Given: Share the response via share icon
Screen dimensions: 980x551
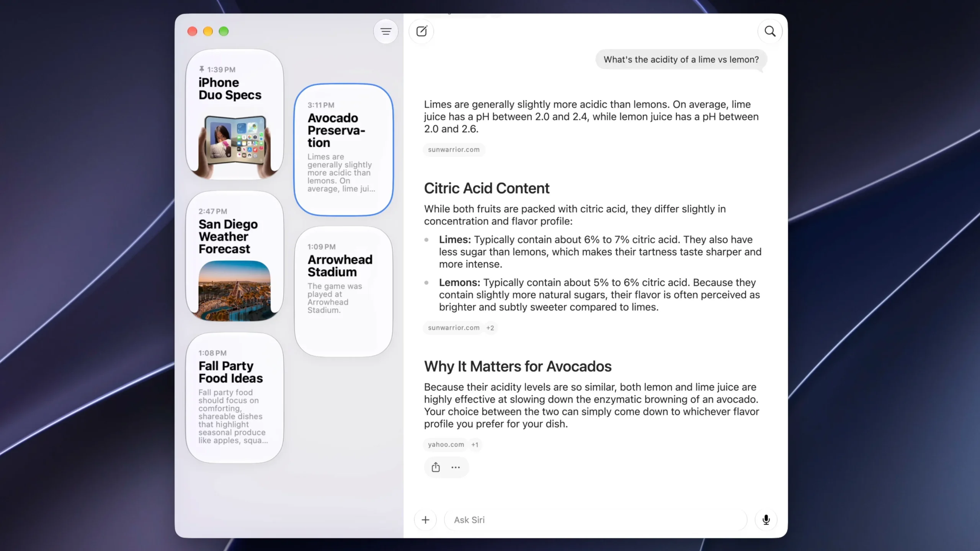Looking at the screenshot, I should (x=436, y=467).
